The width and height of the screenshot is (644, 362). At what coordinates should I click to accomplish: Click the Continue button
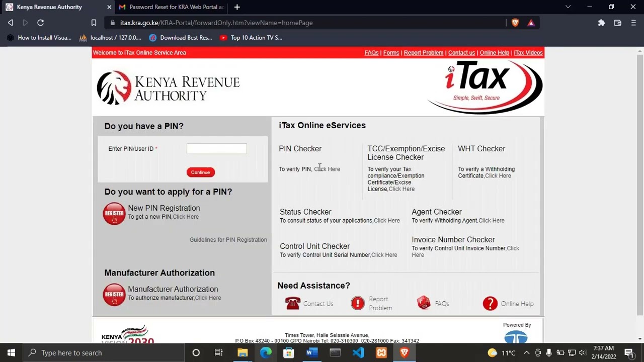(201, 172)
